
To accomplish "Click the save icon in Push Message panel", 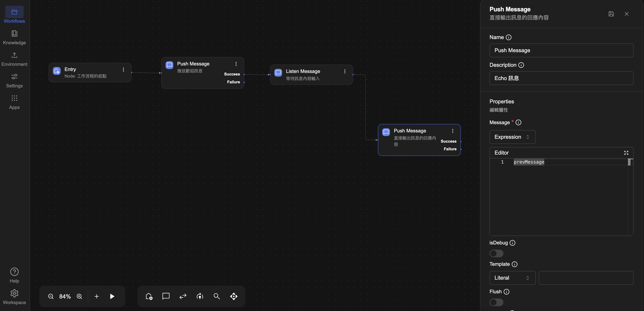I will click(x=611, y=14).
